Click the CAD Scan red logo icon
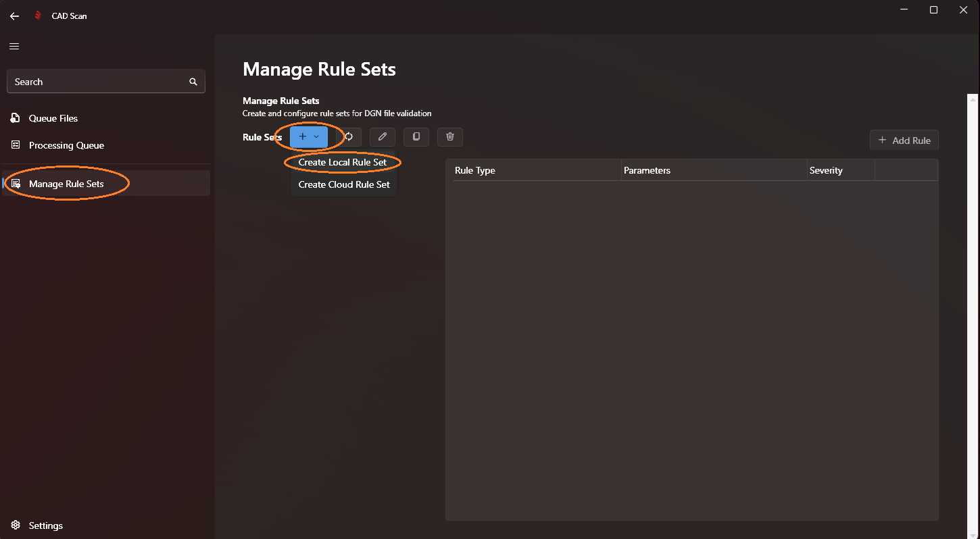This screenshot has width=980, height=539. pos(39,16)
